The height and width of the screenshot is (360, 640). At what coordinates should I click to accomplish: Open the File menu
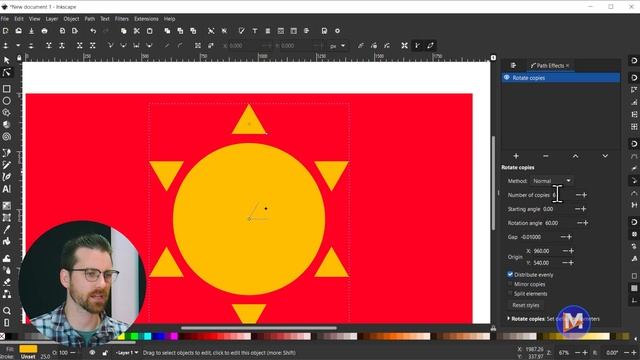(x=5, y=19)
